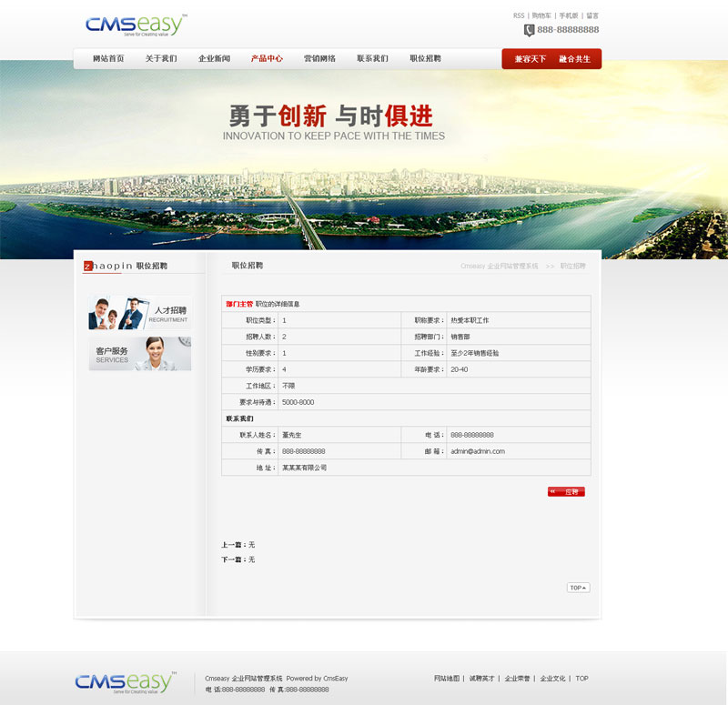
Task: Click the CMSeasy logo in the header
Action: point(136,25)
